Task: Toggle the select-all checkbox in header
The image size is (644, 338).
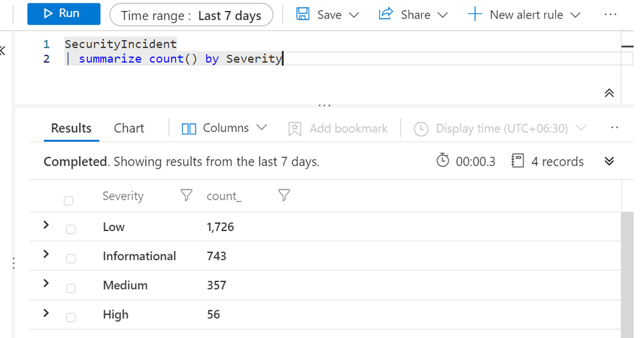Action: tap(69, 201)
